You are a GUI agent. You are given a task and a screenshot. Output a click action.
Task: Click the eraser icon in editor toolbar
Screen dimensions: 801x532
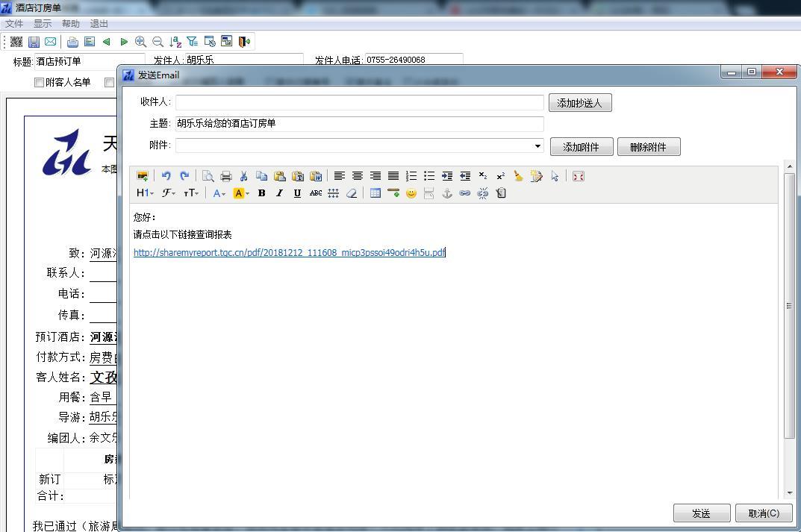point(352,193)
